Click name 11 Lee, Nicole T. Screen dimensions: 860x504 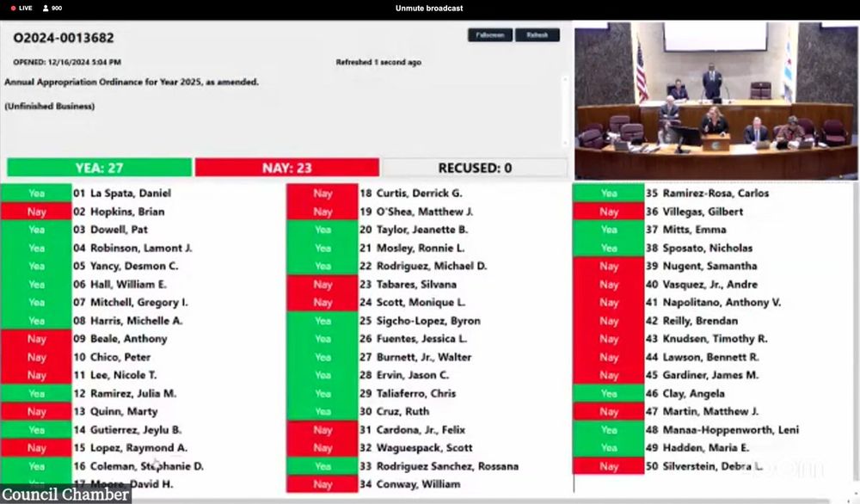coord(115,375)
